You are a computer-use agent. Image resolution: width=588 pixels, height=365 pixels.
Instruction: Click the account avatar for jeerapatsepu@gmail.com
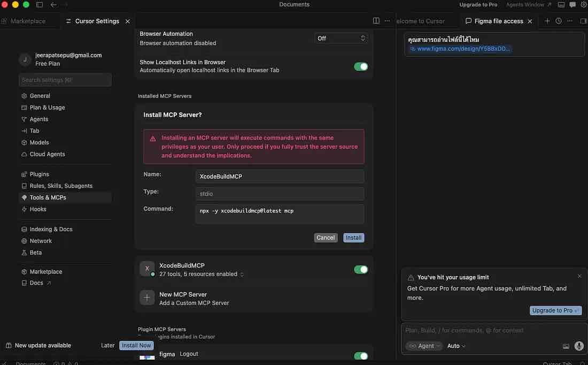click(25, 59)
